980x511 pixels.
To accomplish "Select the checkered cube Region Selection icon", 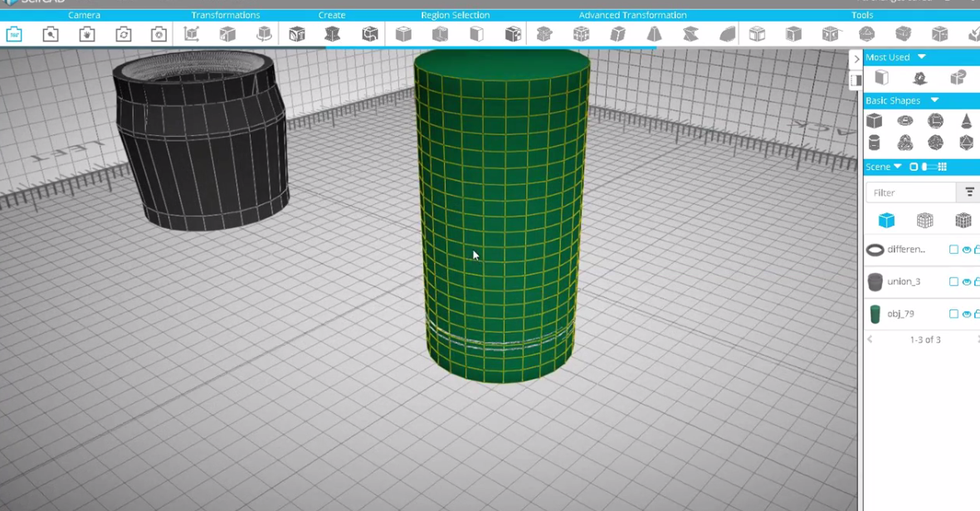I will coord(513,34).
